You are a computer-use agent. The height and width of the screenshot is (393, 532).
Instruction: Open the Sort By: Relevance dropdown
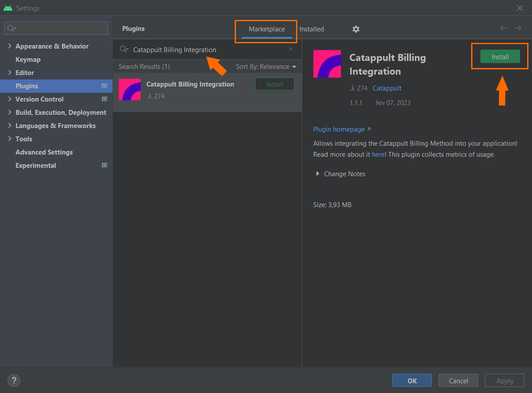tap(266, 67)
